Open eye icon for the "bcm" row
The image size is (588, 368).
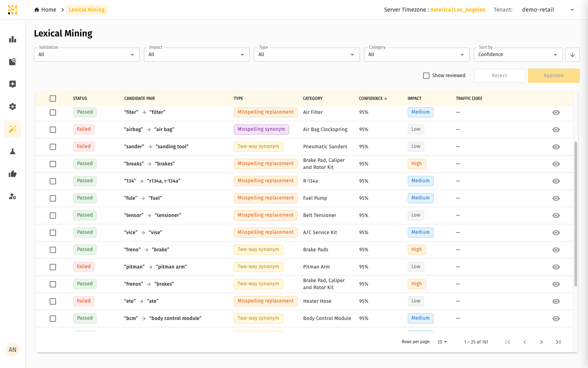coord(556,319)
